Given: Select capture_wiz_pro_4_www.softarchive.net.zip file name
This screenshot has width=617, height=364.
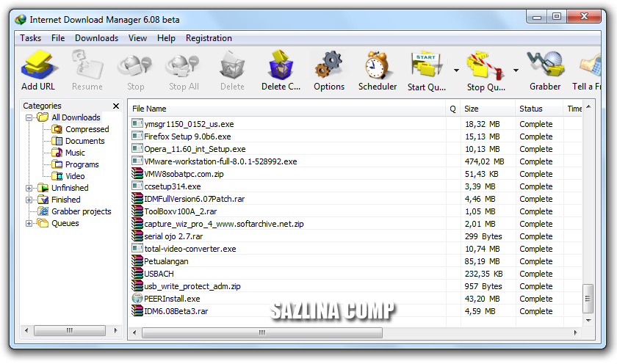Looking at the screenshot, I should [224, 224].
